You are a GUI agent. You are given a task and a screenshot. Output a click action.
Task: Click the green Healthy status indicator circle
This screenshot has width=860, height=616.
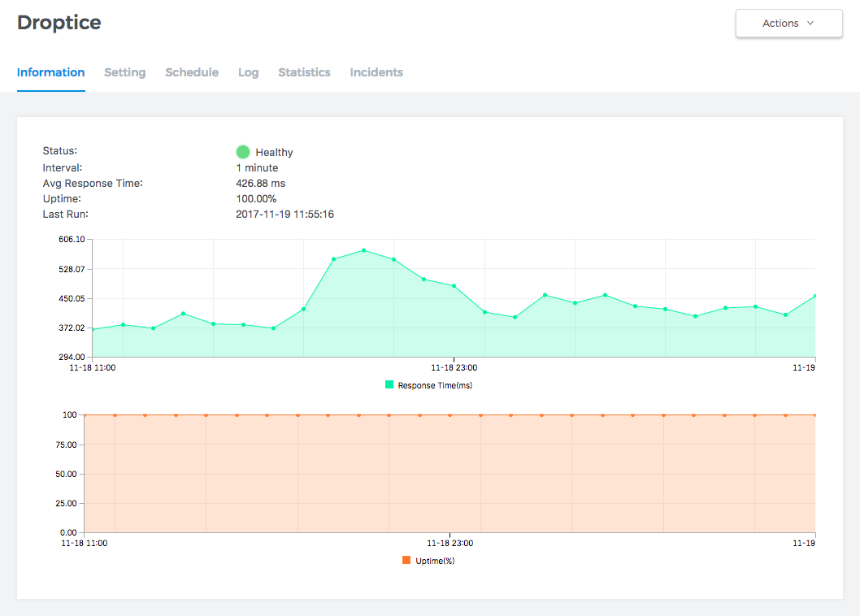click(x=242, y=152)
